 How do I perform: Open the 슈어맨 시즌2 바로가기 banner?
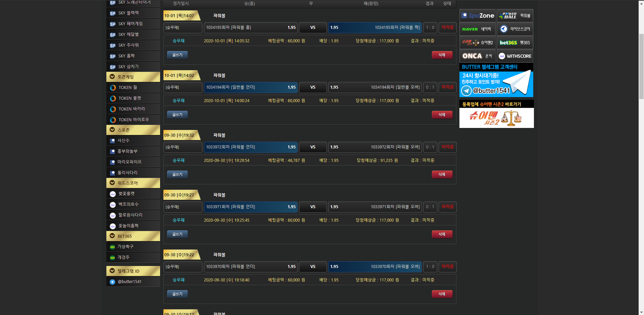coord(496,114)
